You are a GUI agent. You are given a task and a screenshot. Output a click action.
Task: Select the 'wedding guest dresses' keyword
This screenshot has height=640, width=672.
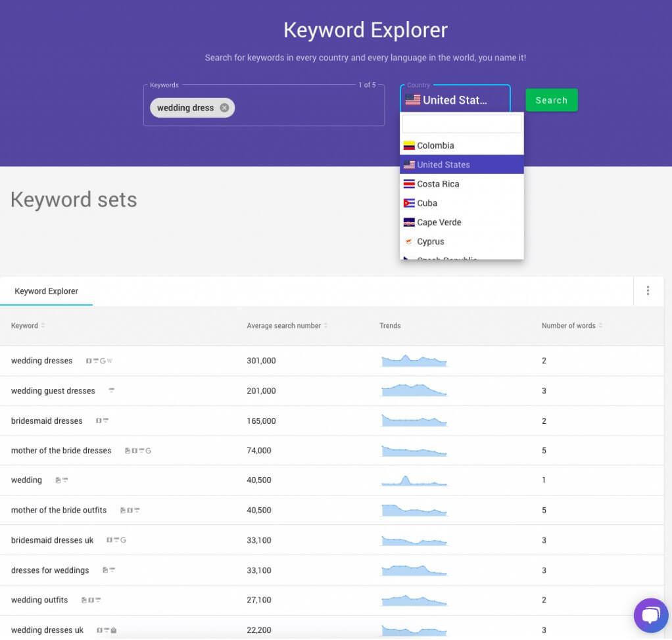(x=53, y=391)
